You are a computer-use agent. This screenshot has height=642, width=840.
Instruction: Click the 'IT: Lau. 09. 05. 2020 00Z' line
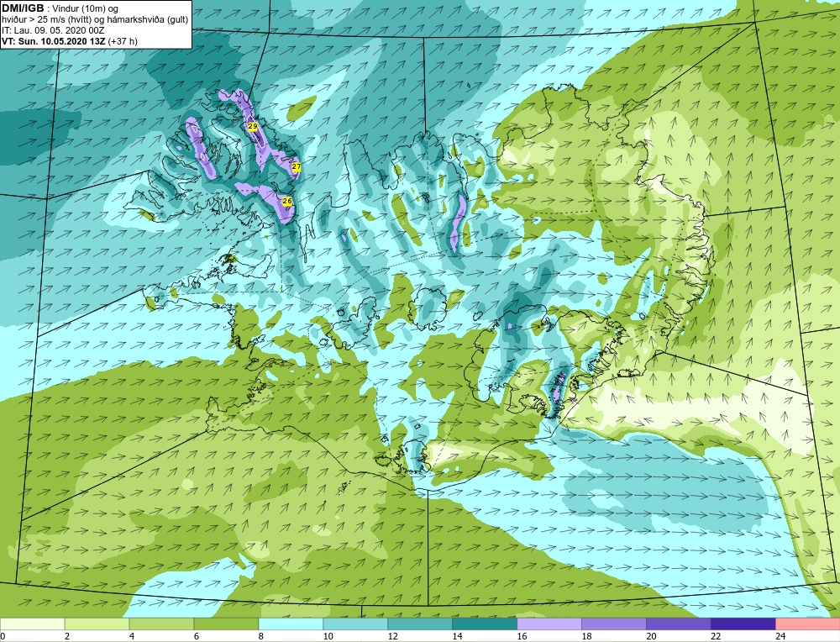point(53,30)
